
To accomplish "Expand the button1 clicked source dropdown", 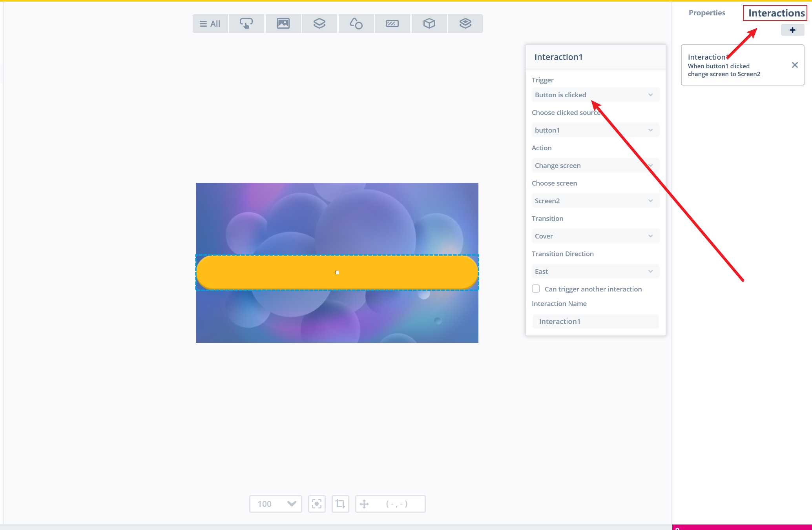I will (595, 130).
